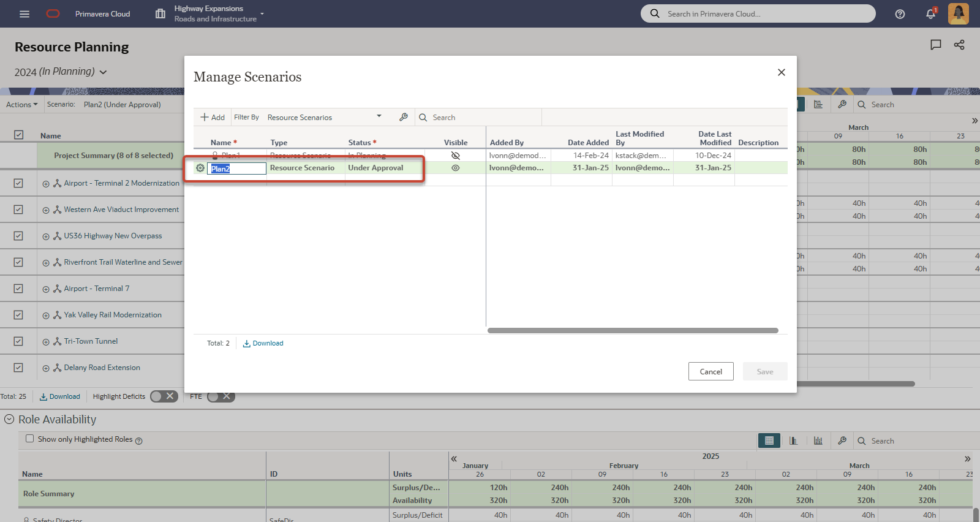Open Highway Expansions workspace dropdown

point(219,13)
